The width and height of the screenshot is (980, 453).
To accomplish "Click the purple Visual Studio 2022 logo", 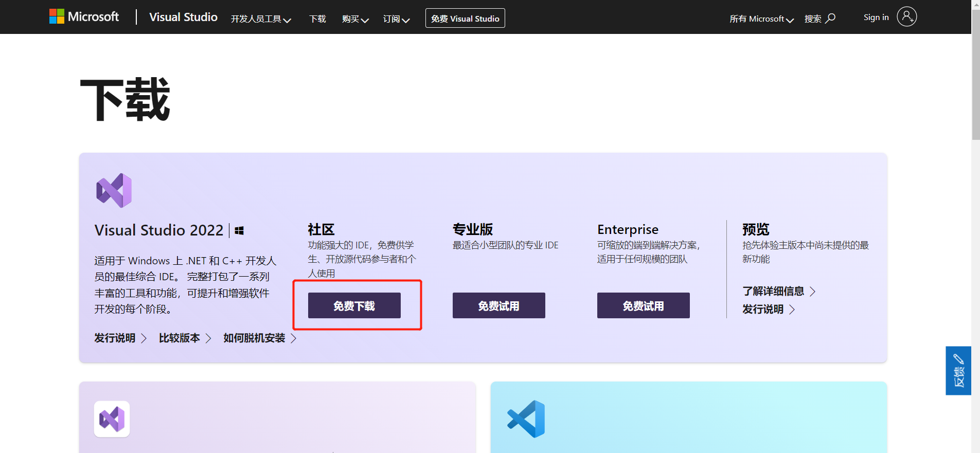I will [x=114, y=190].
